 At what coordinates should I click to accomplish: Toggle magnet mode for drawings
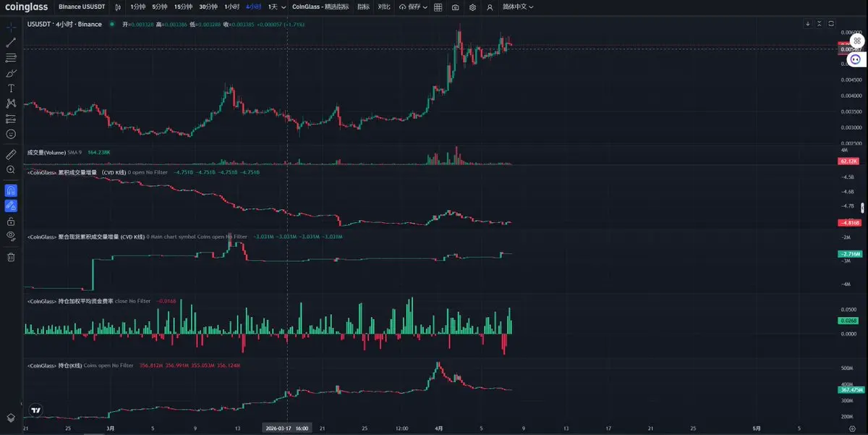11,190
